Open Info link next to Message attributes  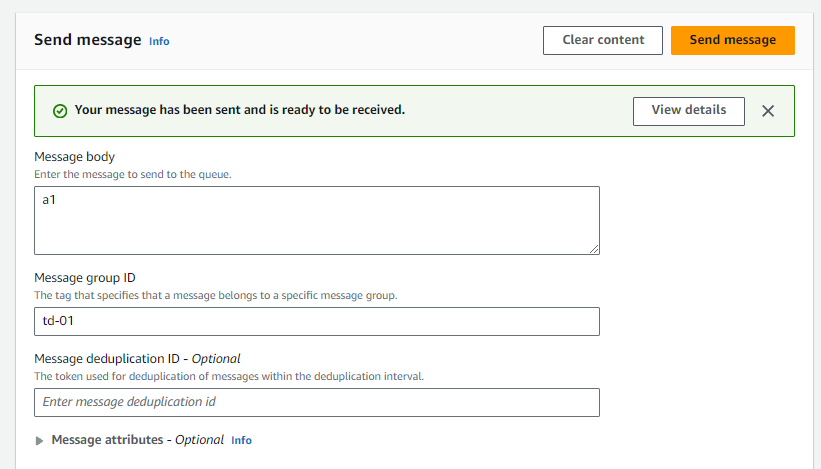click(x=241, y=440)
